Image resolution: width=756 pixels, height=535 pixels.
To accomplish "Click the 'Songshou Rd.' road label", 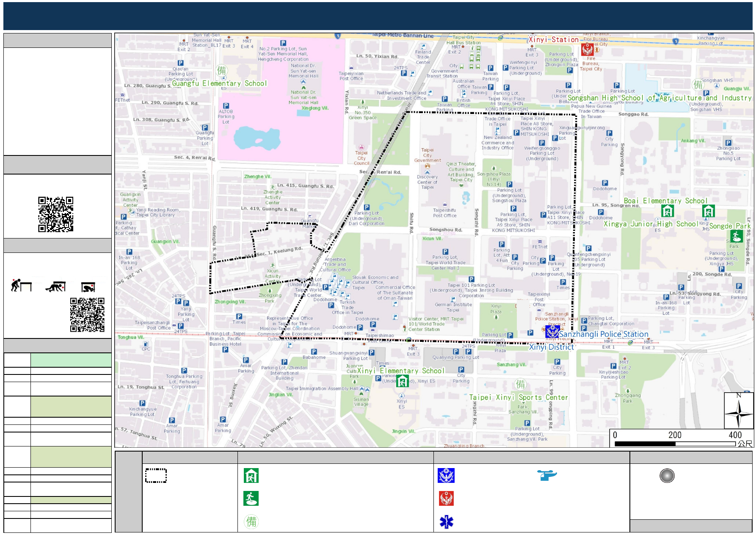I will (446, 230).
